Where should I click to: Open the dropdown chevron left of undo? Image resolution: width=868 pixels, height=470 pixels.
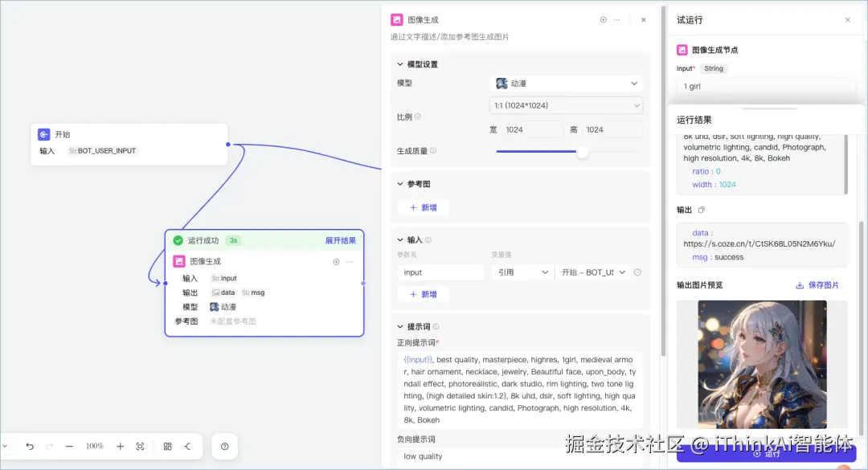click(5, 446)
